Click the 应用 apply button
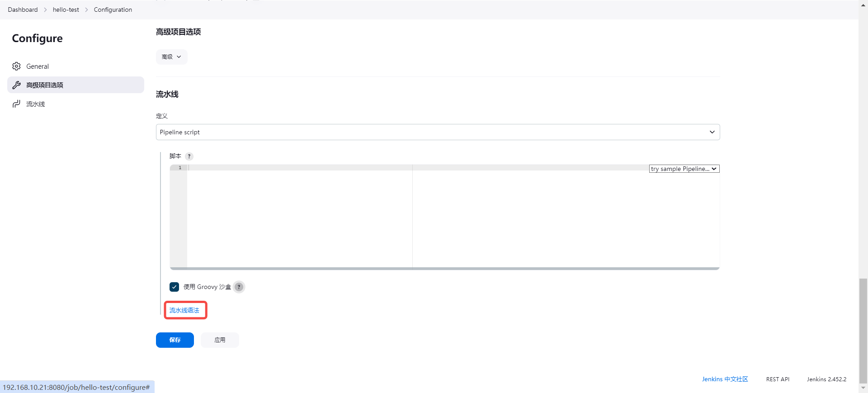This screenshot has width=868, height=393. (x=220, y=340)
